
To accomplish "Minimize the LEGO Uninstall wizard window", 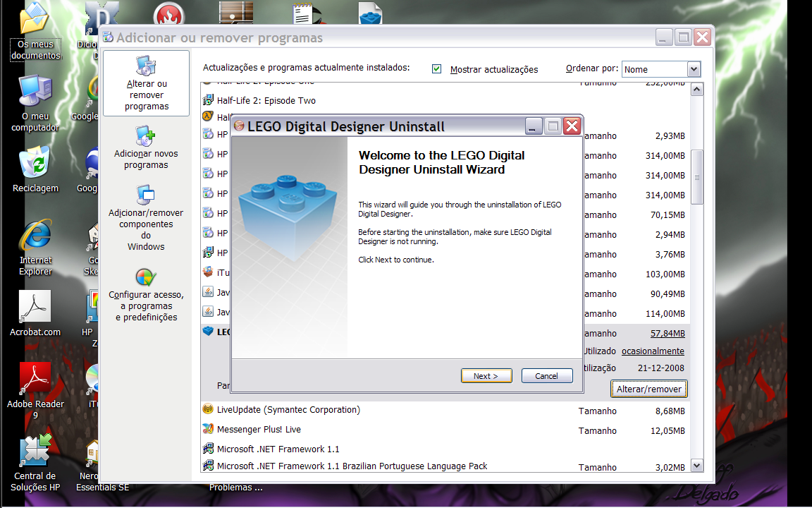I will click(534, 126).
